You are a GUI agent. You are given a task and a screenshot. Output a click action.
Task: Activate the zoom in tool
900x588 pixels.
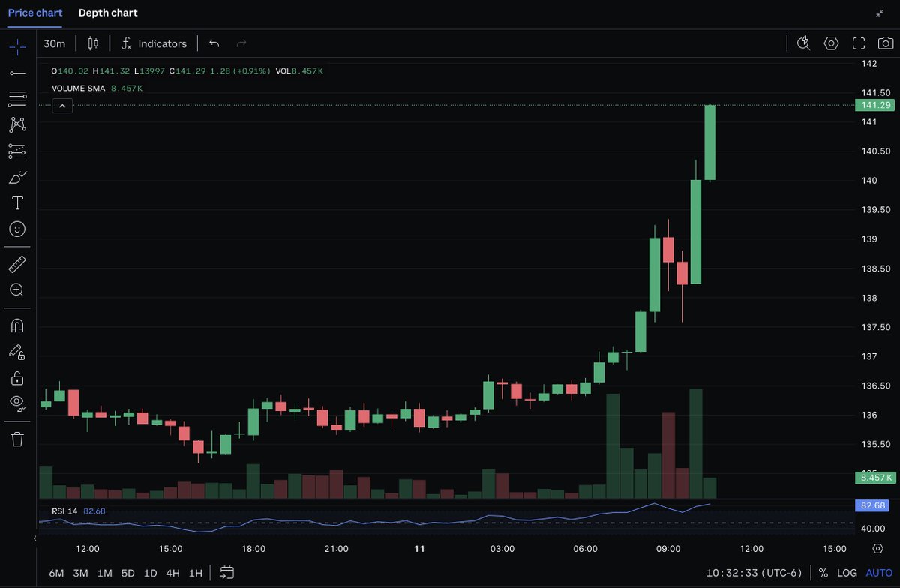[17, 289]
